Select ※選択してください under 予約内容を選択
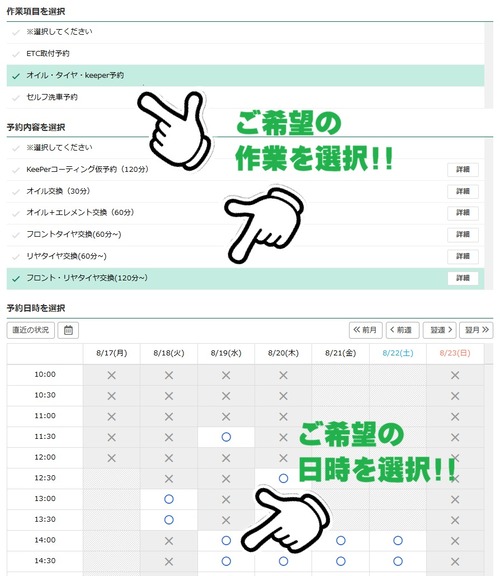This screenshot has width=500, height=576. tap(245, 148)
